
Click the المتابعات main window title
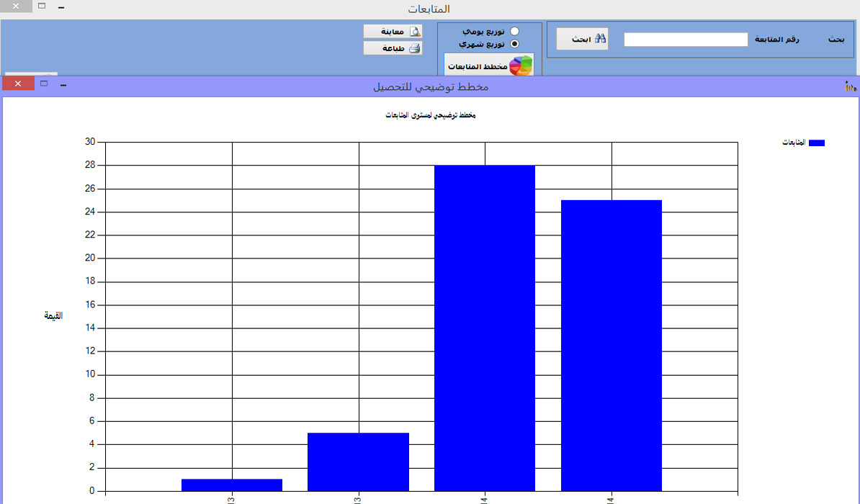pyautogui.click(x=429, y=9)
